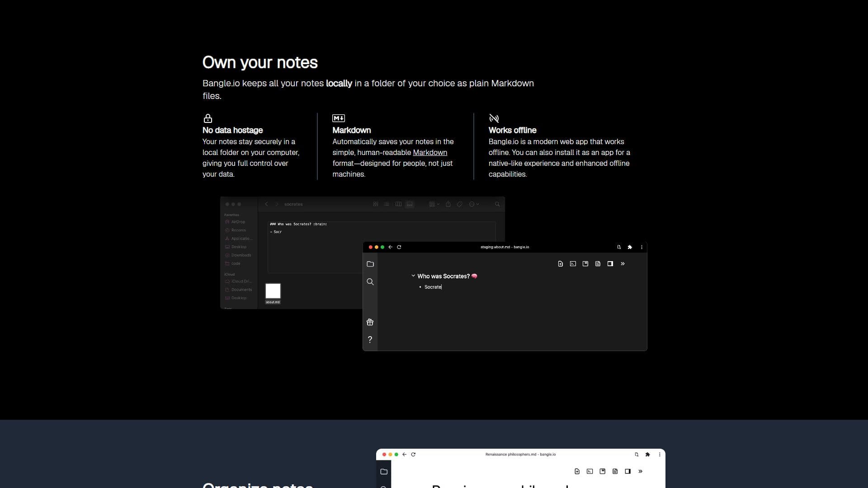Open extensions puzzle icon in staging:about.md window
Viewport: 868px width, 488px height.
click(x=630, y=247)
